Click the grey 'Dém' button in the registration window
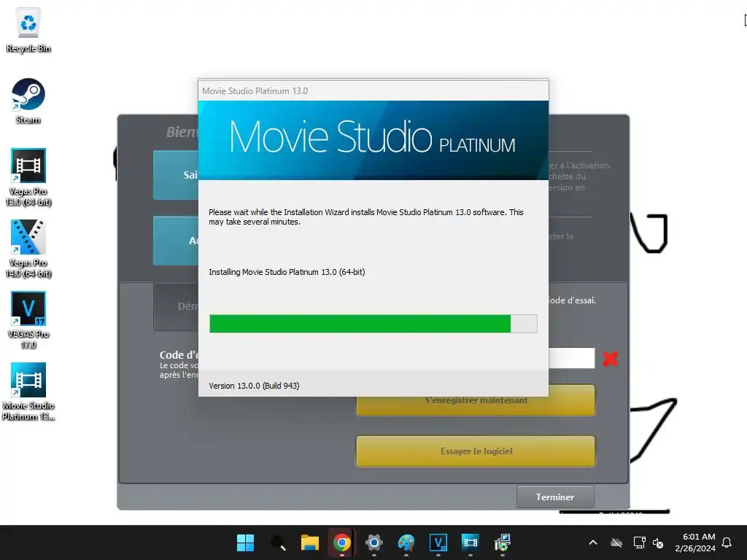 [x=176, y=306]
